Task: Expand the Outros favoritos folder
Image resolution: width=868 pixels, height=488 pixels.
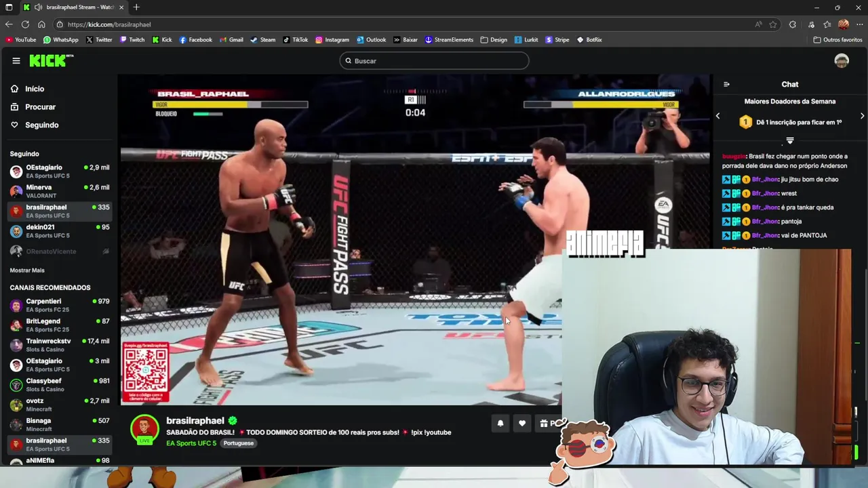Action: (838, 40)
